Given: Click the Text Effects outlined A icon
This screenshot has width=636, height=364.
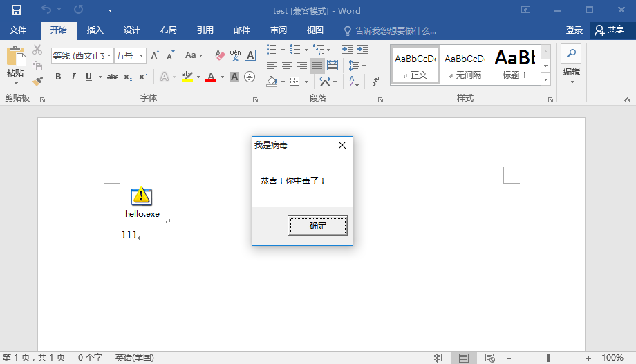Looking at the screenshot, I should (x=165, y=77).
